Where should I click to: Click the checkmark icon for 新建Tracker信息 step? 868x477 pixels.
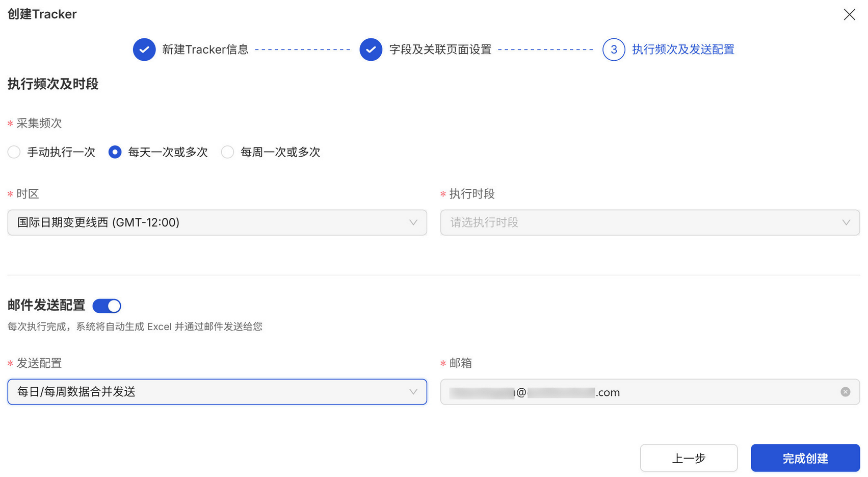[144, 49]
